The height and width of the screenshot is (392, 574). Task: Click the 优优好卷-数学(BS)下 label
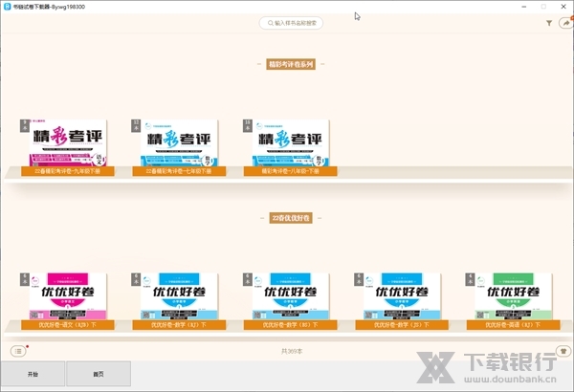[291, 325]
